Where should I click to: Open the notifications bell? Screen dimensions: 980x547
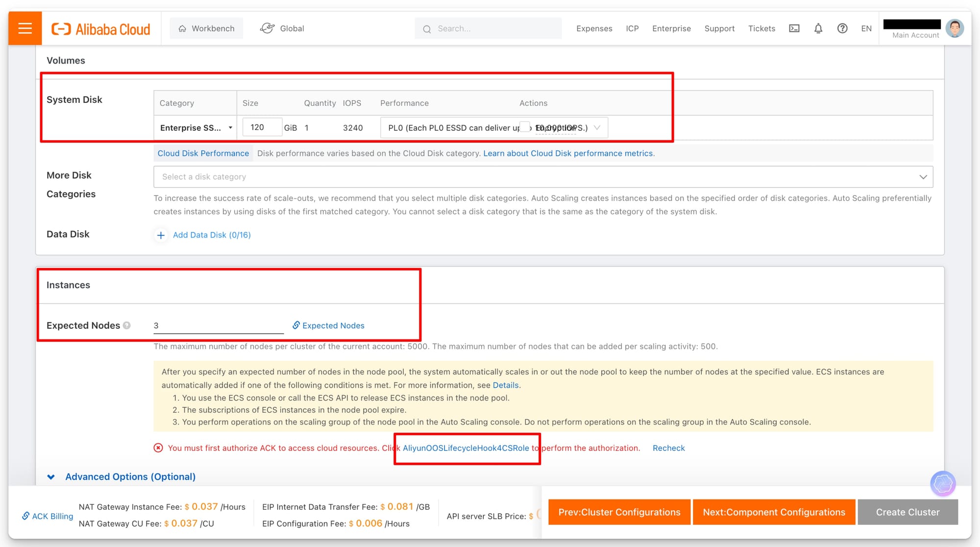818,28
